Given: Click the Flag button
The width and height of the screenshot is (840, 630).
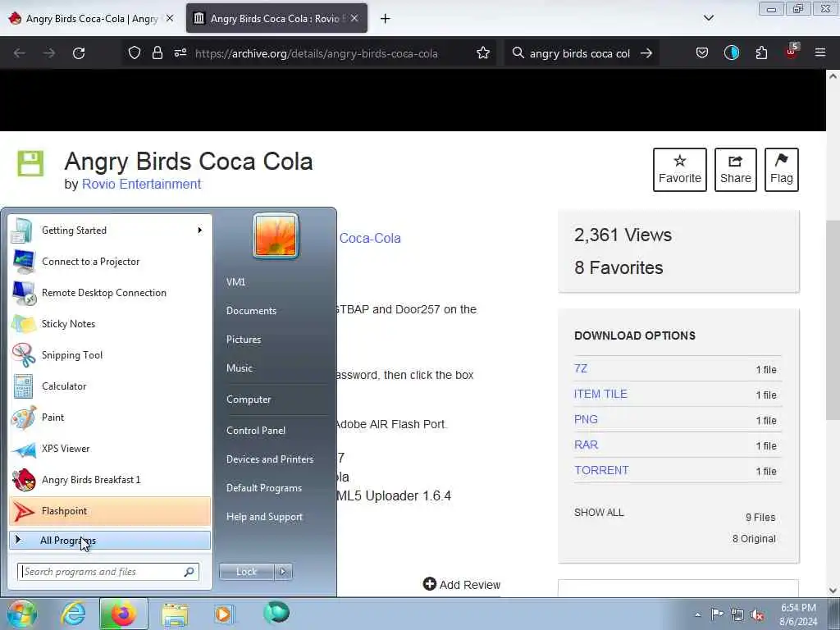Looking at the screenshot, I should pos(781,169).
